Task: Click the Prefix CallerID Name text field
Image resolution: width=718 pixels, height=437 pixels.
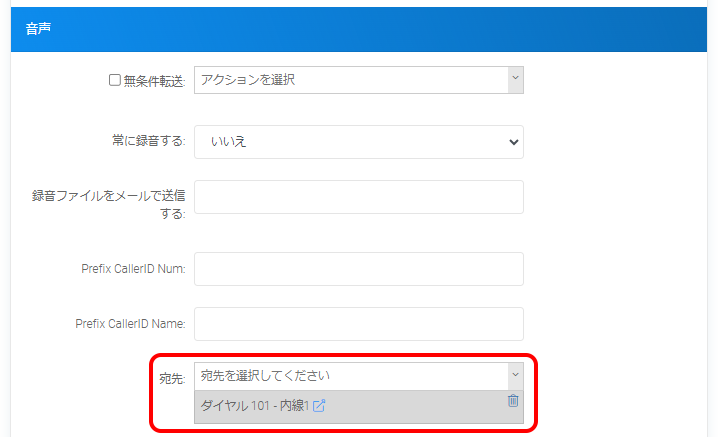Action: pyautogui.click(x=358, y=324)
